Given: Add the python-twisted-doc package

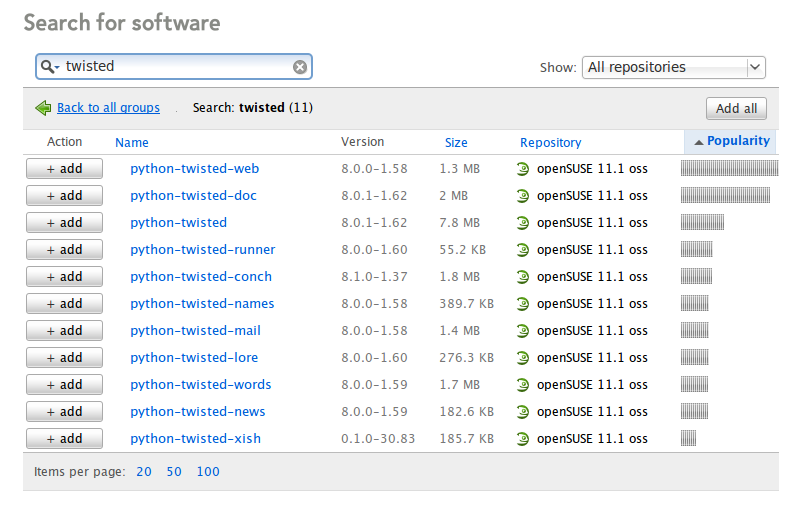Looking at the screenshot, I should (64, 196).
